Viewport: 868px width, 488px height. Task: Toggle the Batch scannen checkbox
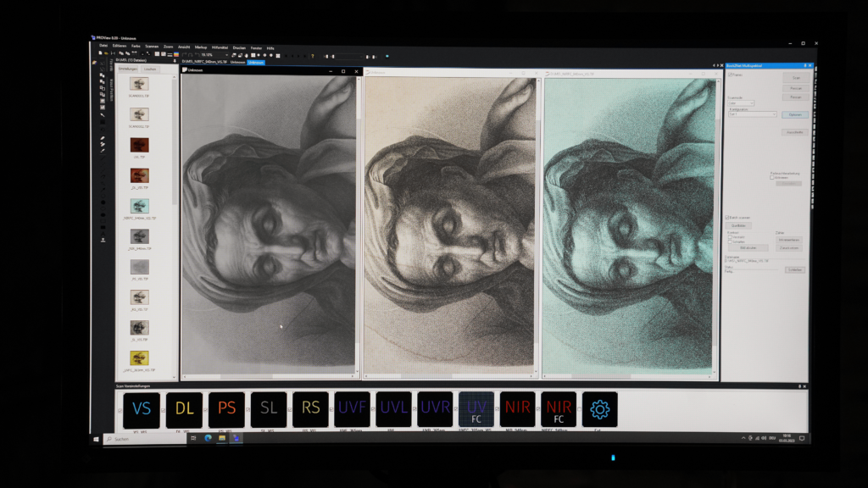727,218
